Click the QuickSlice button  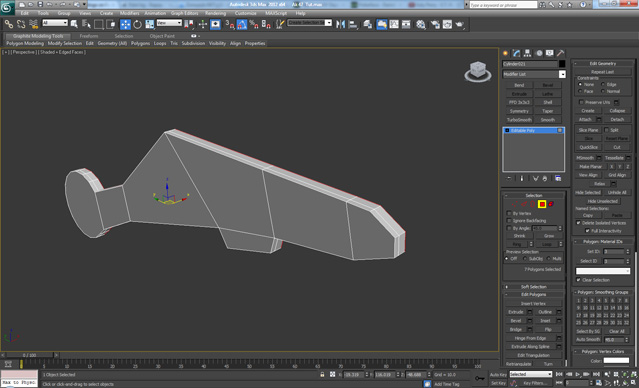(x=588, y=147)
